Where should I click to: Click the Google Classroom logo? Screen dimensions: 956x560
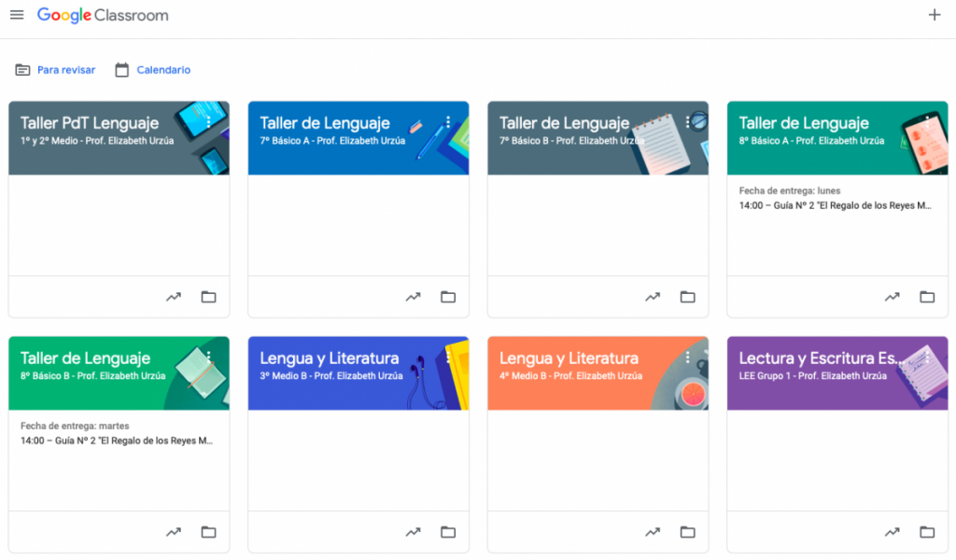103,15
